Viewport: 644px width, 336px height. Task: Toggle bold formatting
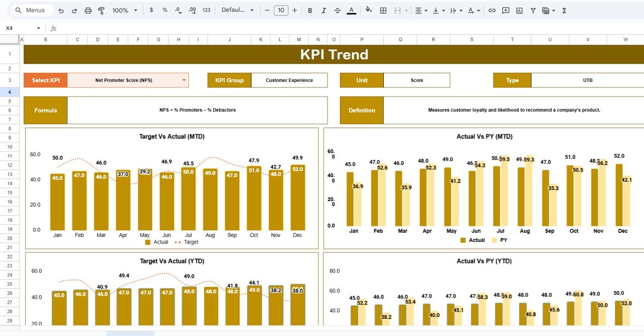[310, 11]
